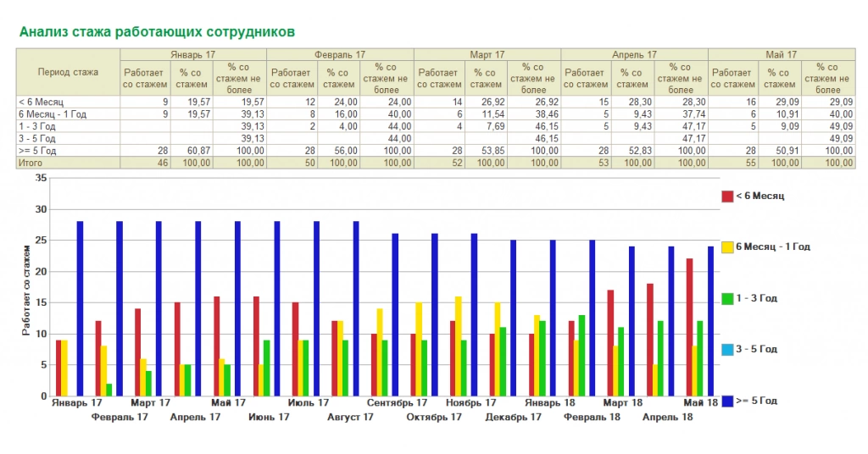
Task: Click the cell with value '7,69'
Action: click(486, 126)
